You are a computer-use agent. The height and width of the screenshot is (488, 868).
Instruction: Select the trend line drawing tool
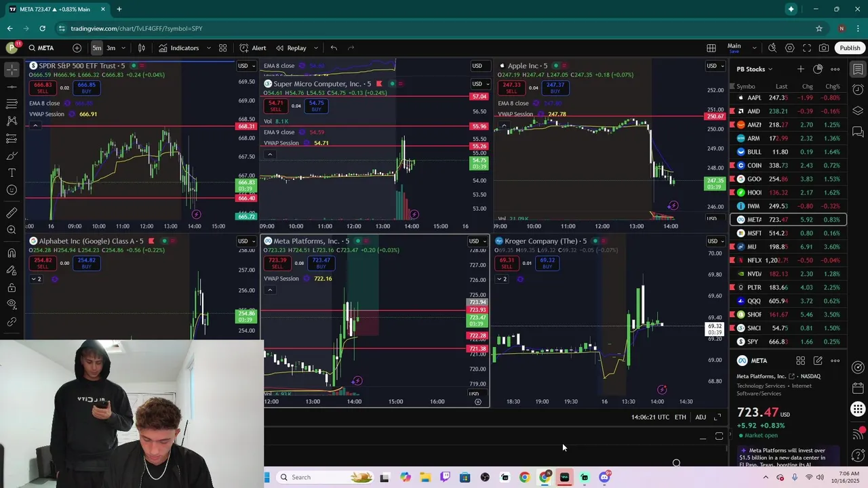(x=12, y=87)
